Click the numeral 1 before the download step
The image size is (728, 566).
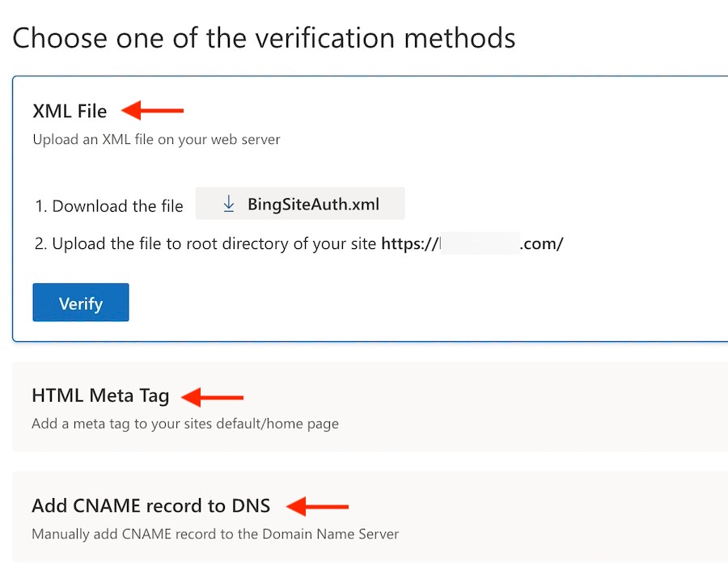(x=40, y=206)
